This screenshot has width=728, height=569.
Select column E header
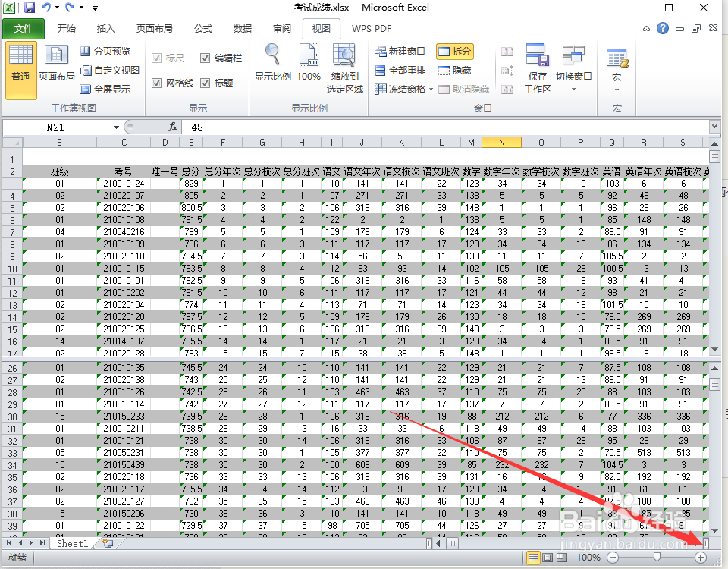191,143
